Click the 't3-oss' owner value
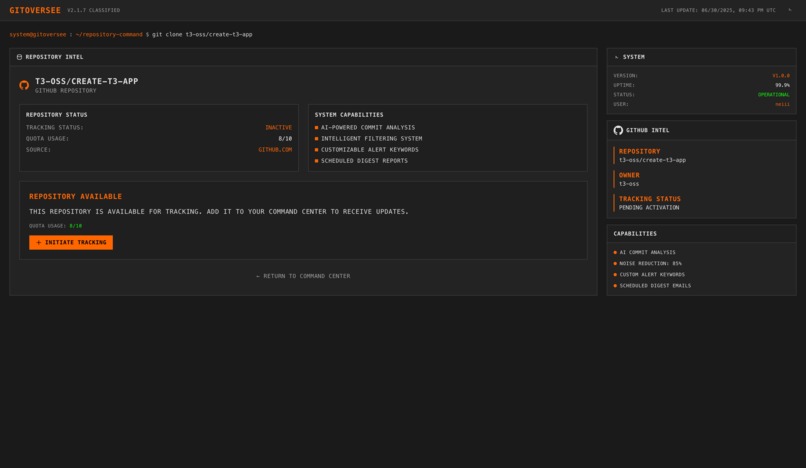This screenshot has width=806, height=468. (629, 184)
